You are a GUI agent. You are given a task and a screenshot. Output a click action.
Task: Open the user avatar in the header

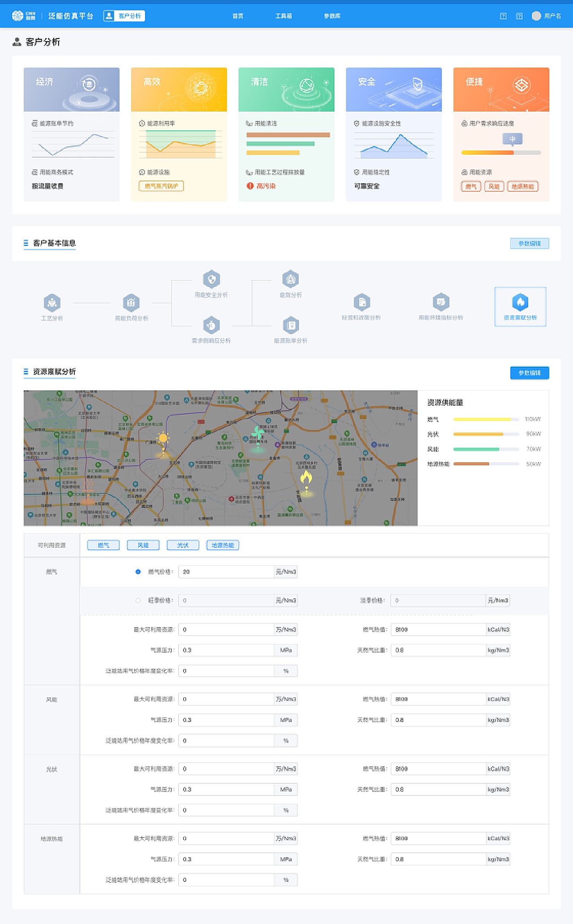click(536, 16)
